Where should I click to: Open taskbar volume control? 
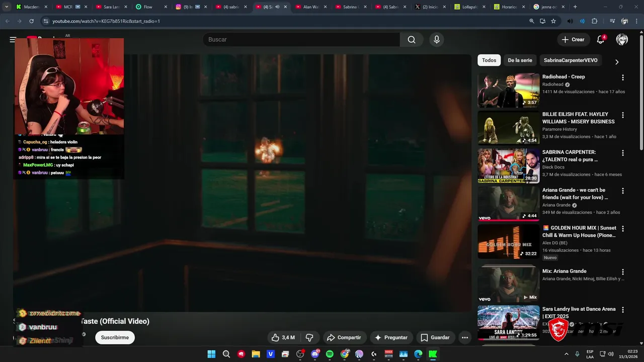pyautogui.click(x=611, y=354)
